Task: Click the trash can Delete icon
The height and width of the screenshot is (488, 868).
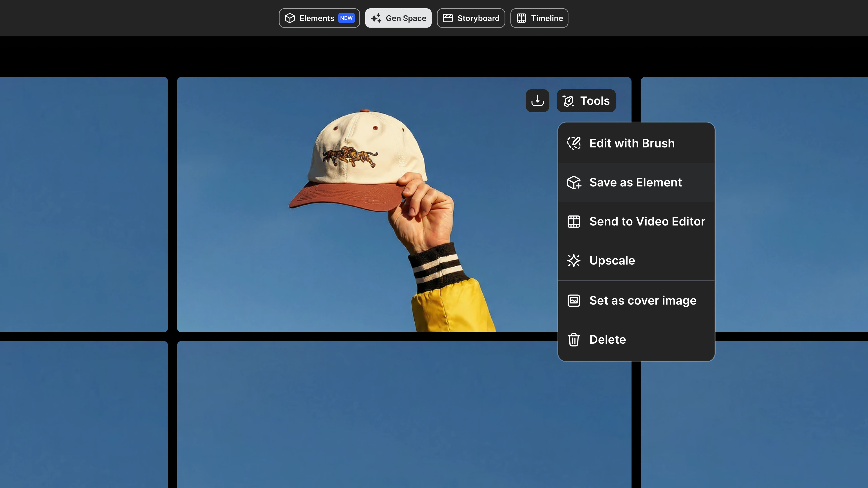Action: (x=573, y=340)
